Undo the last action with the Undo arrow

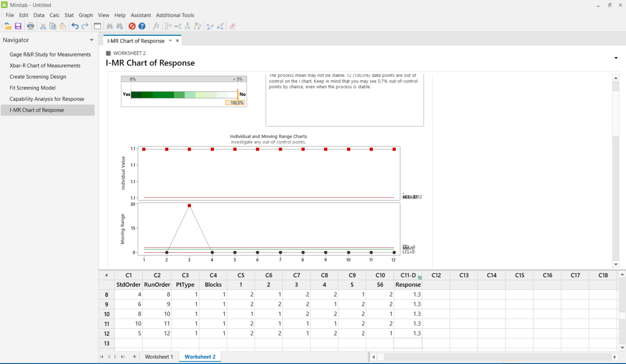tap(74, 26)
